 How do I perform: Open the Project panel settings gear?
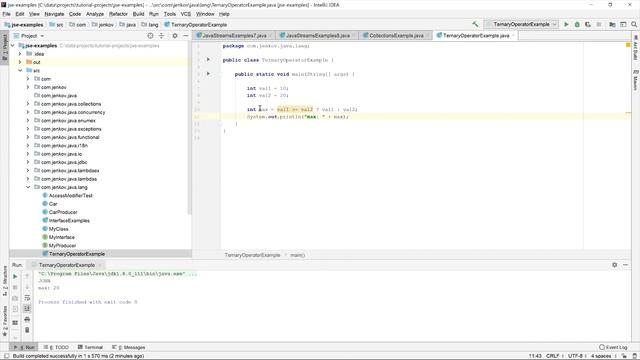coord(175,36)
